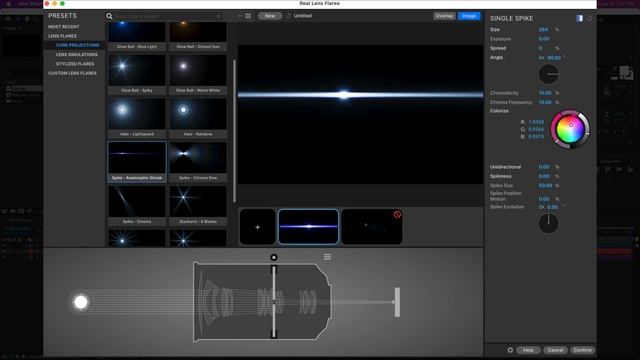Click the Colorize G value
The height and width of the screenshot is (360, 640).
click(x=536, y=129)
